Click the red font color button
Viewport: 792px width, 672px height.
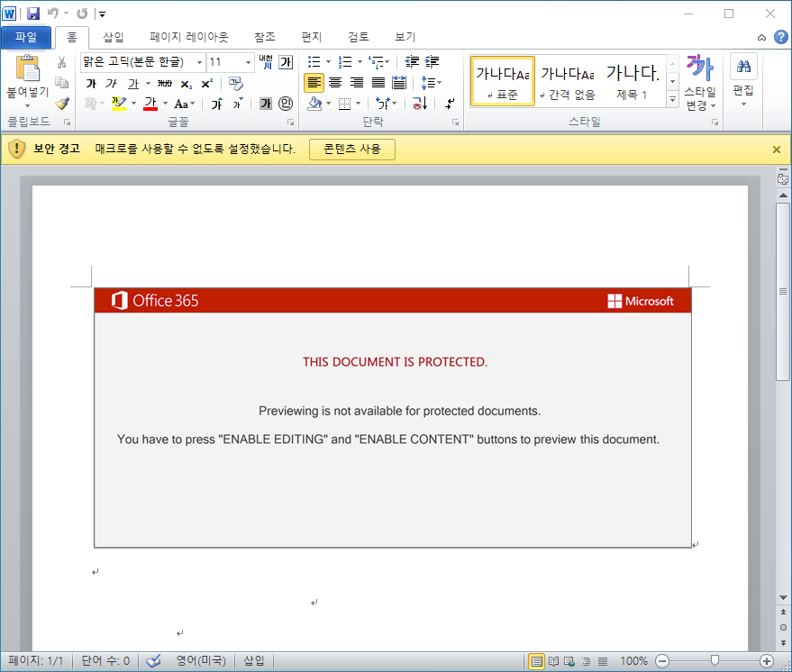tap(150, 104)
